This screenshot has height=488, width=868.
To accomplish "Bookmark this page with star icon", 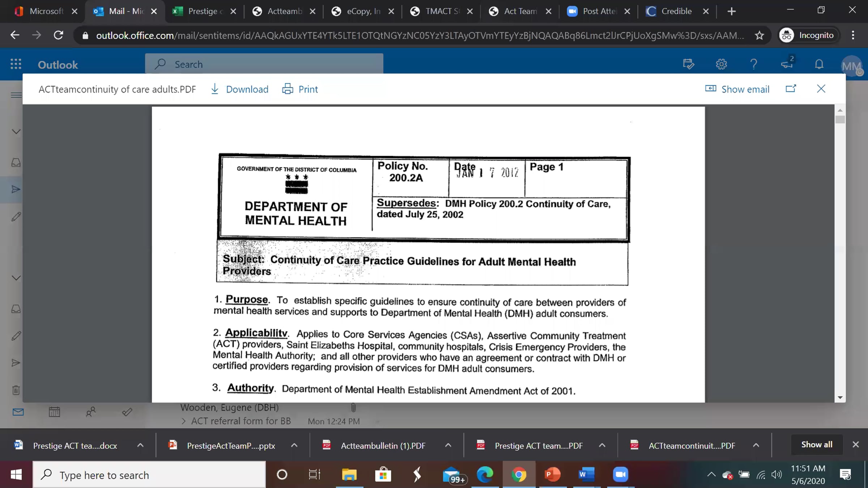I will (x=759, y=35).
